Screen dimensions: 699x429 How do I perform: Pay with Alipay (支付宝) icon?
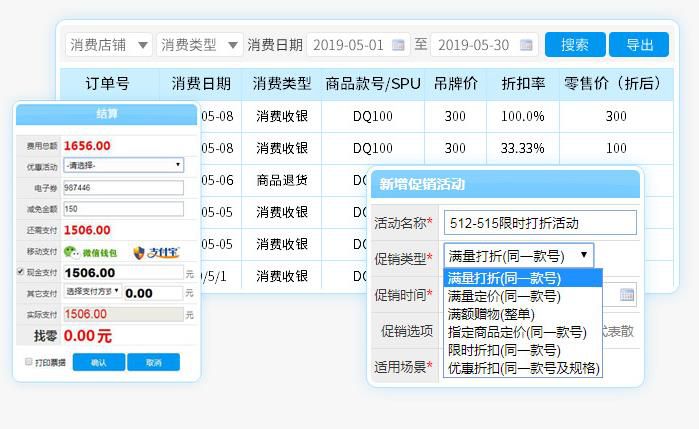[x=156, y=252]
